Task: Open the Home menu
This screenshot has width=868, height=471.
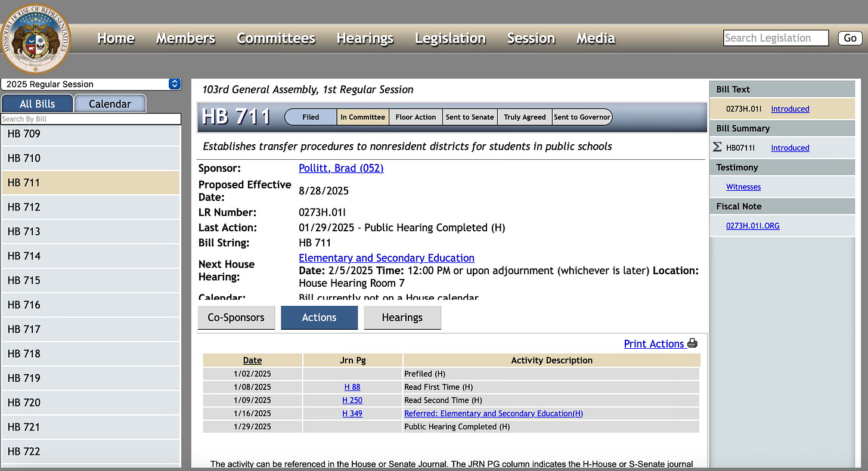Action: point(116,38)
